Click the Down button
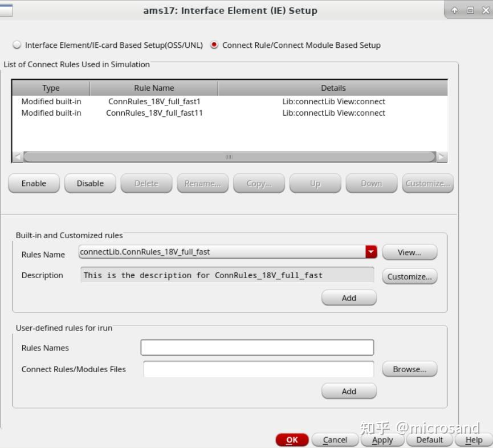Viewport: 493px width, 448px height. (372, 184)
